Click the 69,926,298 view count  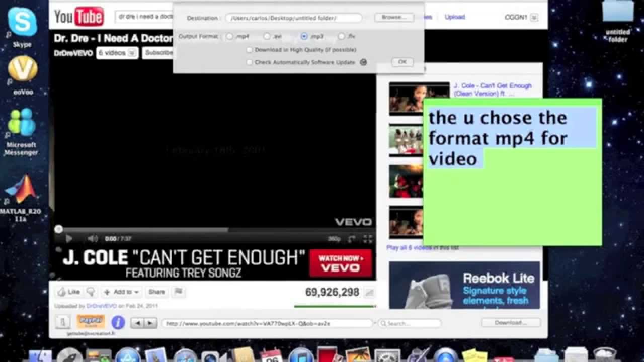(x=332, y=292)
